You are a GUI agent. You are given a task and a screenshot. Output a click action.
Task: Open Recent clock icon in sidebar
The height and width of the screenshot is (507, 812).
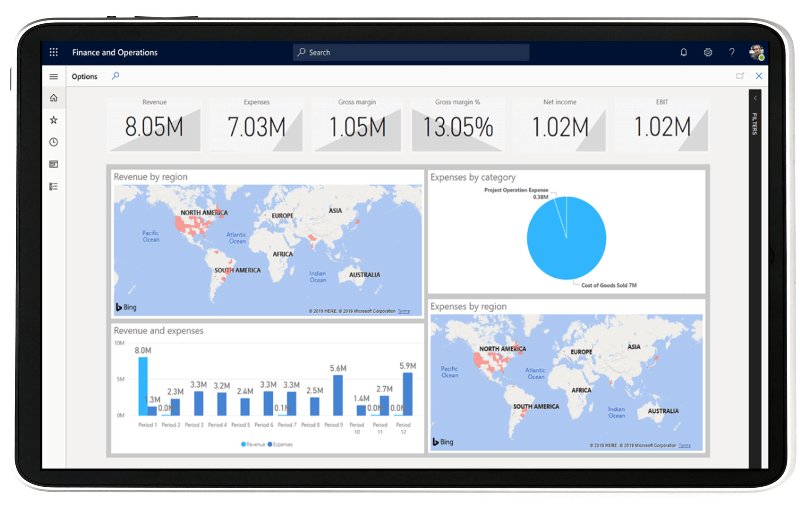click(53, 142)
